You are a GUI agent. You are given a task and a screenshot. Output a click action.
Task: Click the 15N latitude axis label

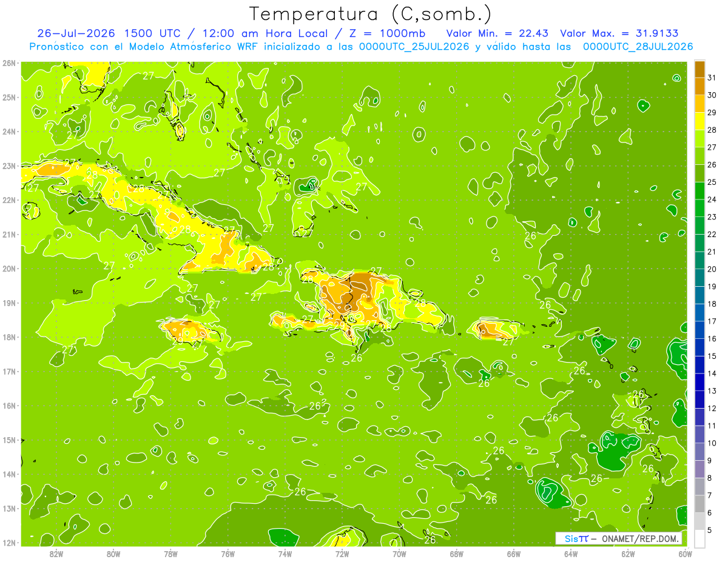click(8, 440)
